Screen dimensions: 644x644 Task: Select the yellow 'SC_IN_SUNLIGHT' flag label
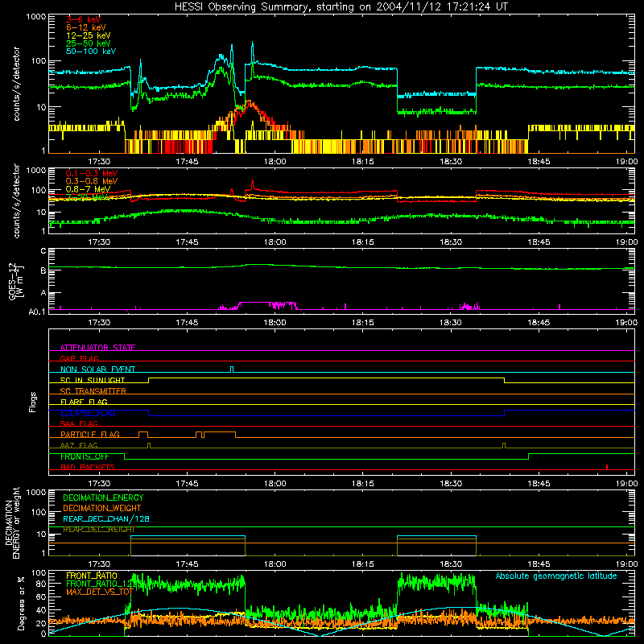(x=93, y=380)
